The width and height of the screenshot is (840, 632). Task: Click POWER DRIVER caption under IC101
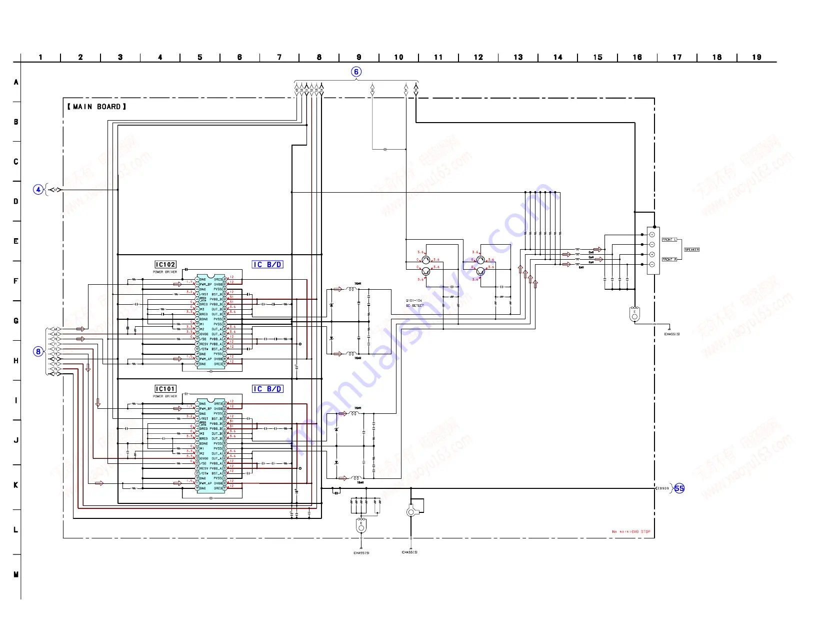click(165, 396)
